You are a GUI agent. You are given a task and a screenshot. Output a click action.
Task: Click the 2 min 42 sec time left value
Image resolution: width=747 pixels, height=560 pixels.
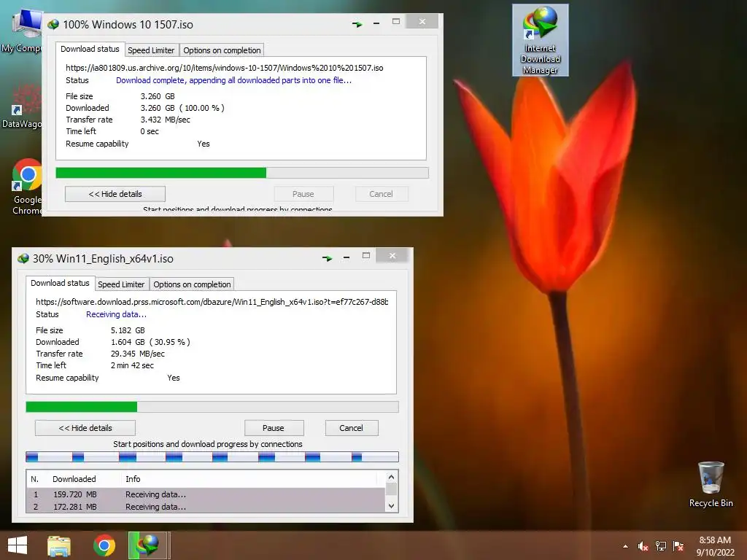click(x=133, y=366)
